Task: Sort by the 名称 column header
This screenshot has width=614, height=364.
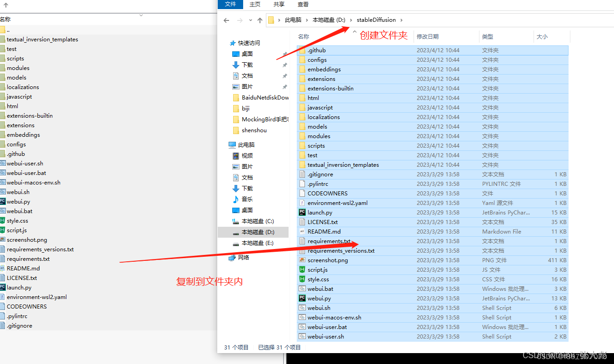Action: [x=304, y=36]
